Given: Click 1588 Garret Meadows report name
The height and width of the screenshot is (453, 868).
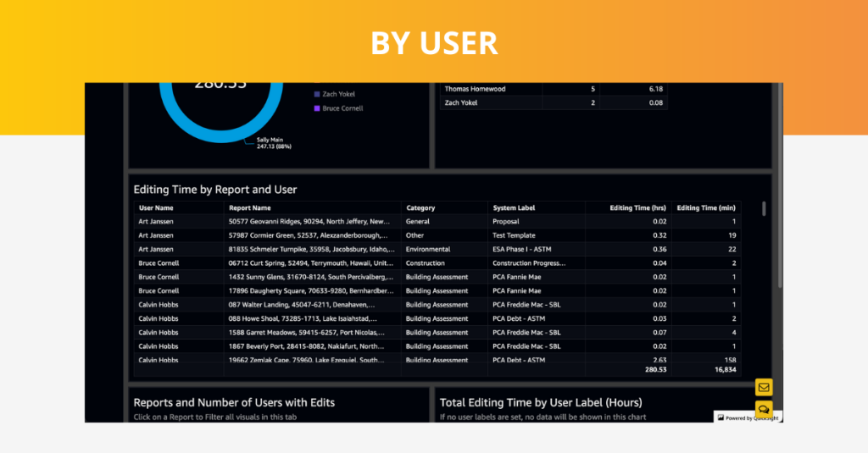Looking at the screenshot, I should point(307,333).
